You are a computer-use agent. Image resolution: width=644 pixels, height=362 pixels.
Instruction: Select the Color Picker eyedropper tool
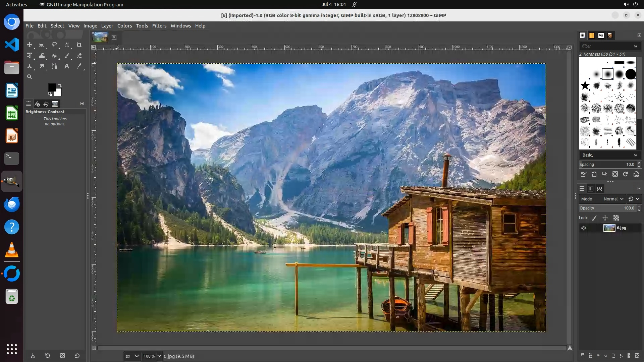tap(79, 66)
